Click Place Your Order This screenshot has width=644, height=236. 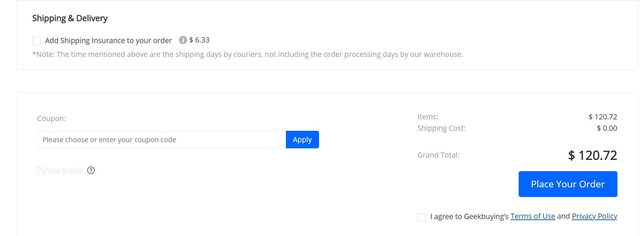point(568,184)
